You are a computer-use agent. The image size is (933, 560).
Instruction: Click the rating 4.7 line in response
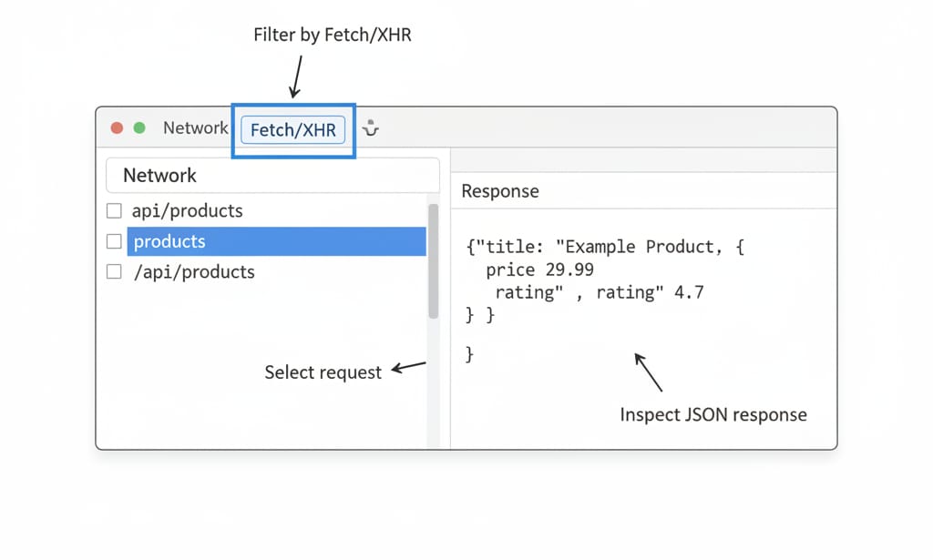click(x=599, y=292)
